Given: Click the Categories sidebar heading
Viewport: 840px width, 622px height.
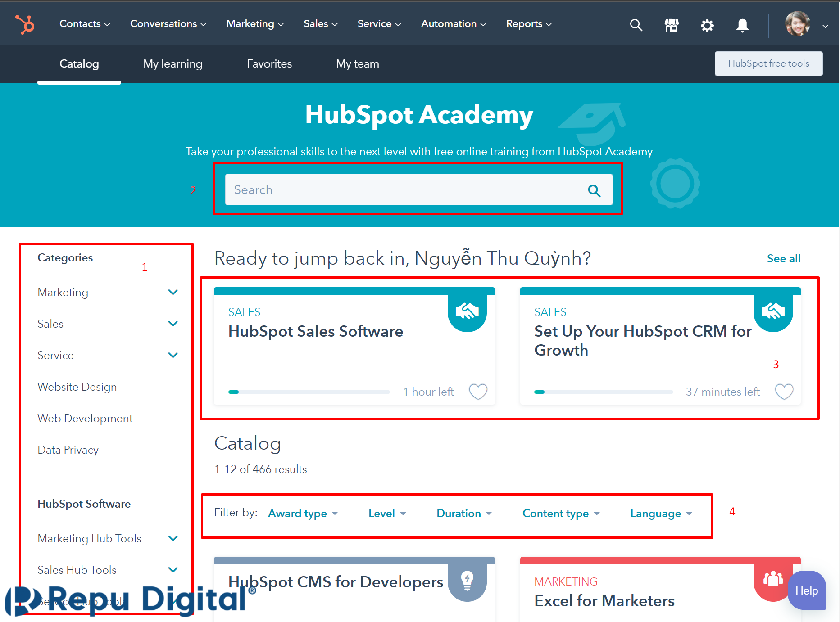Looking at the screenshot, I should pyautogui.click(x=65, y=258).
